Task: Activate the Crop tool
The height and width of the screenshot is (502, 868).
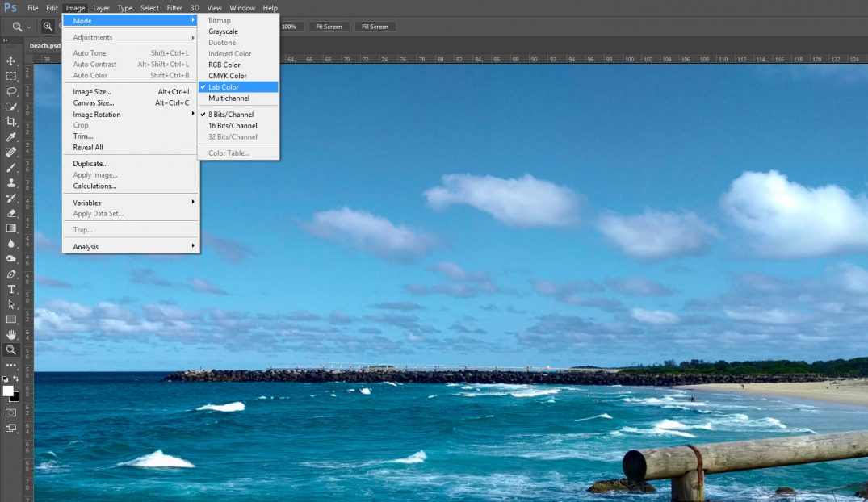Action: pyautogui.click(x=11, y=121)
